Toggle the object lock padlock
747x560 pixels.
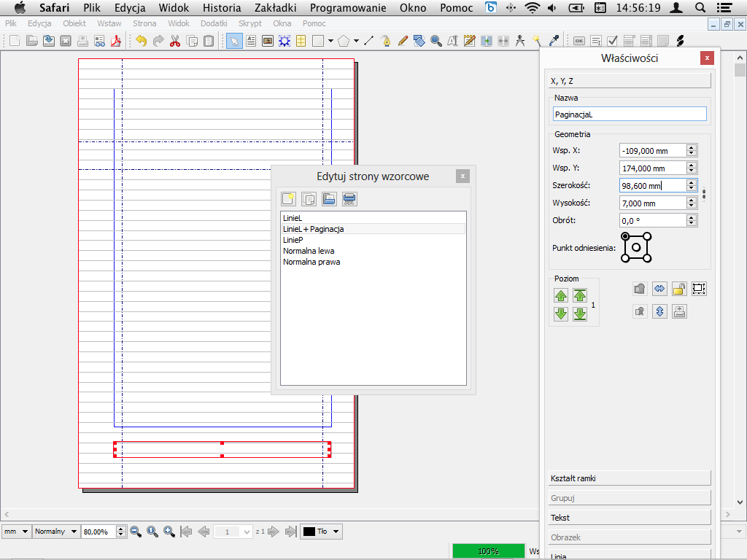(x=678, y=289)
